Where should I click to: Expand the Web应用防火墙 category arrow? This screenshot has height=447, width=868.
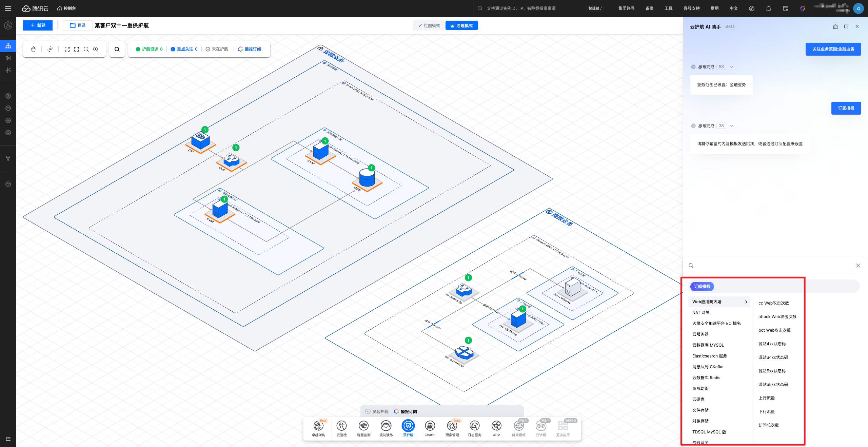coord(746,302)
